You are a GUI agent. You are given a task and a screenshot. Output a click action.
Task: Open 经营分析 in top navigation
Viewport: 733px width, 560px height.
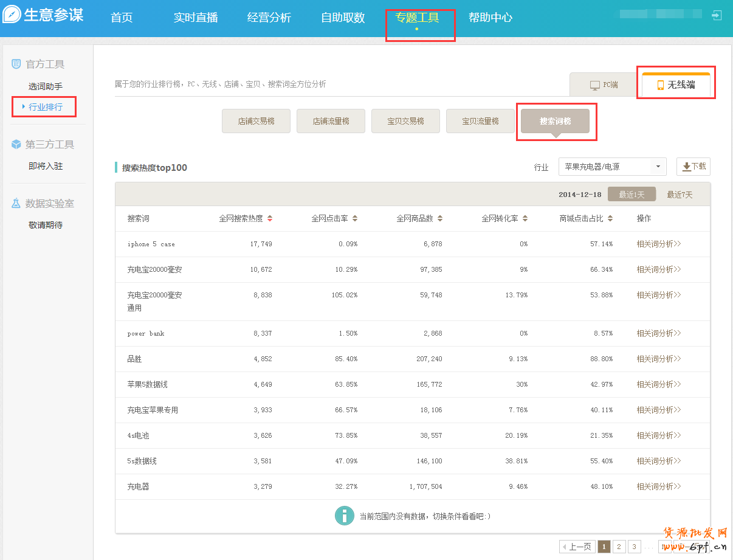(269, 18)
